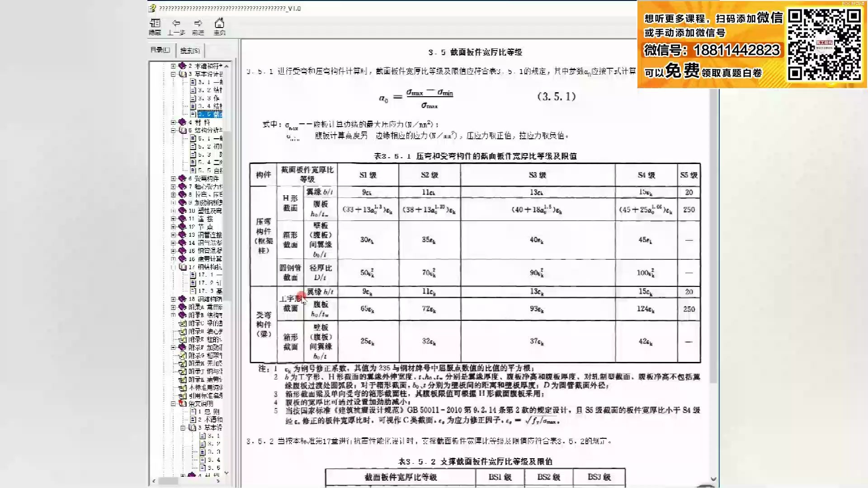Expand chapter 11 连接 node
Viewport: 868px width, 488px height.
[173, 219]
